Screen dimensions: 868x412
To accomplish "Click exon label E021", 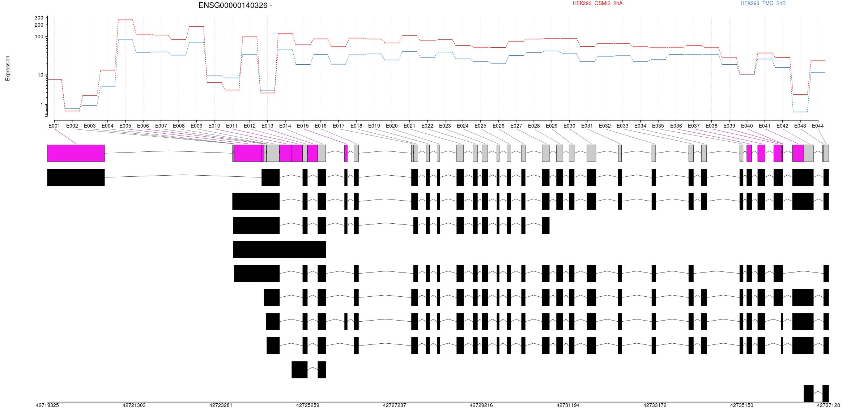I will click(409, 126).
